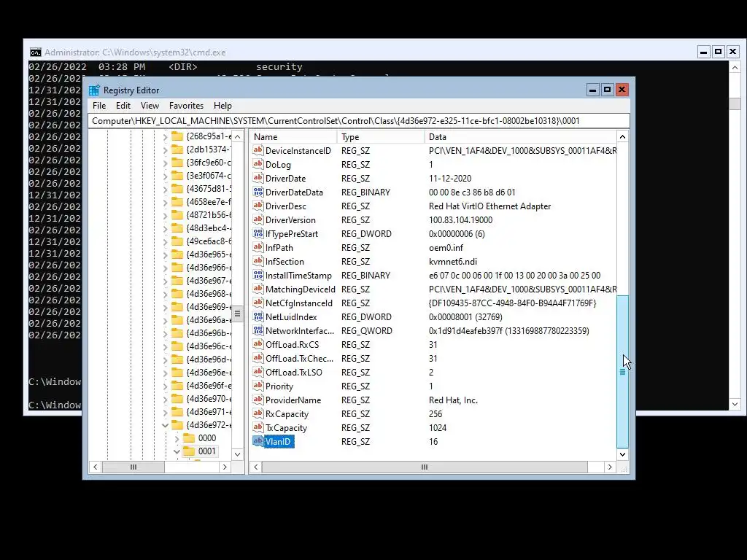The width and height of the screenshot is (747, 560).
Task: Sort values by the Name column header
Action: (x=293, y=137)
